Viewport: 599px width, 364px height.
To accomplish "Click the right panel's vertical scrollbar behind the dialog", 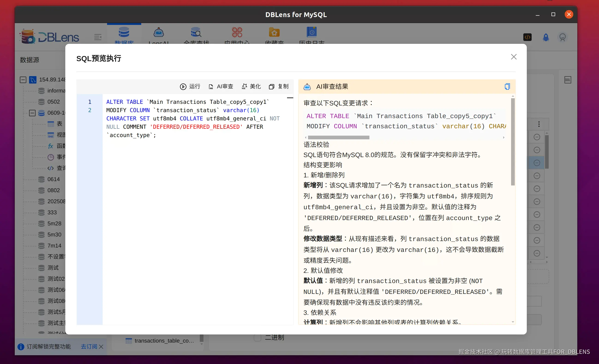I will click(547, 152).
